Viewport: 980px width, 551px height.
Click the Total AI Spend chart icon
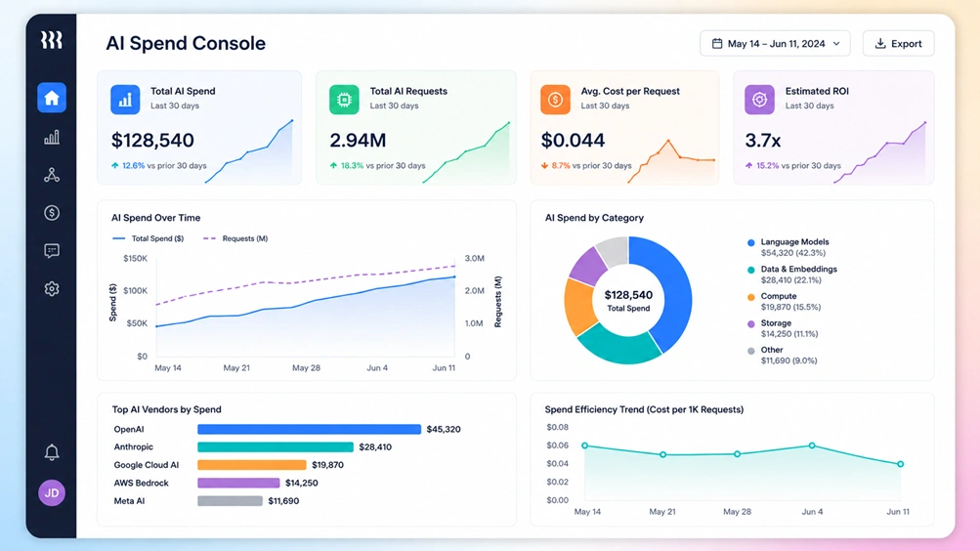click(x=125, y=100)
